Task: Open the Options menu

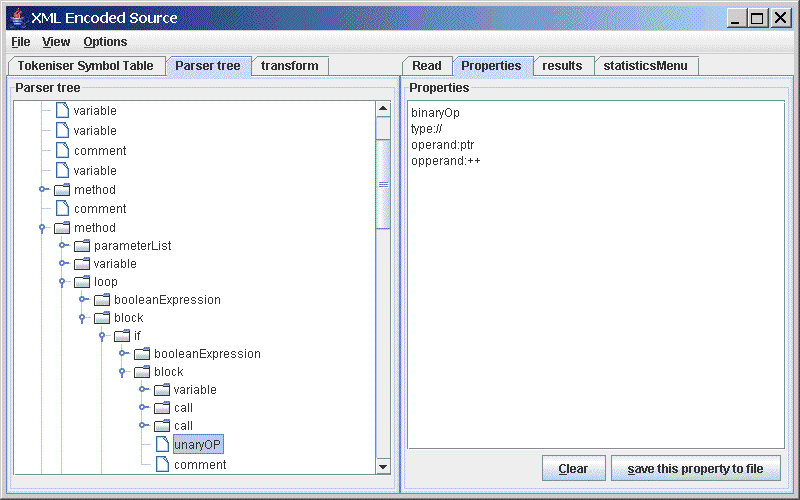Action: pyautogui.click(x=105, y=42)
